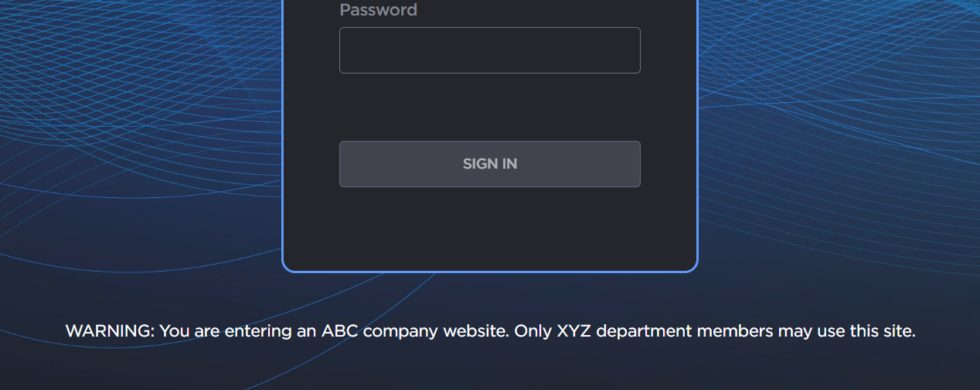Image resolution: width=980 pixels, height=390 pixels.
Task: Click the WARNING banner text
Action: click(490, 331)
